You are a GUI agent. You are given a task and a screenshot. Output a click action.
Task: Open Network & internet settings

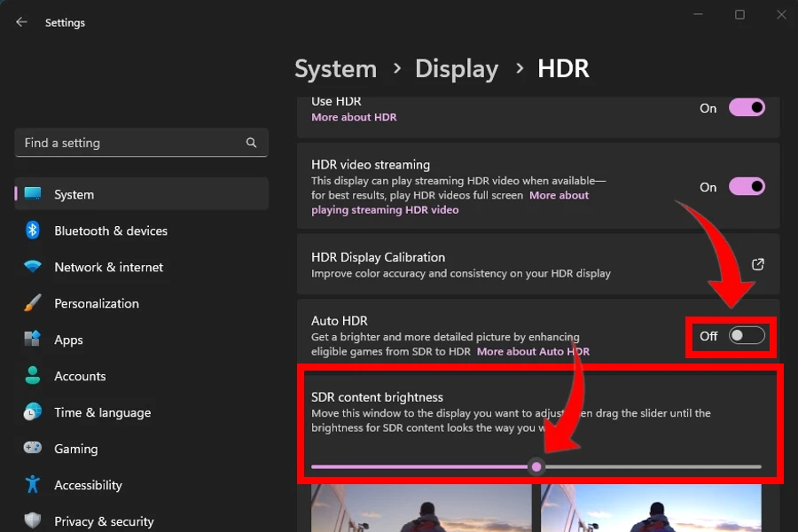pos(142,267)
